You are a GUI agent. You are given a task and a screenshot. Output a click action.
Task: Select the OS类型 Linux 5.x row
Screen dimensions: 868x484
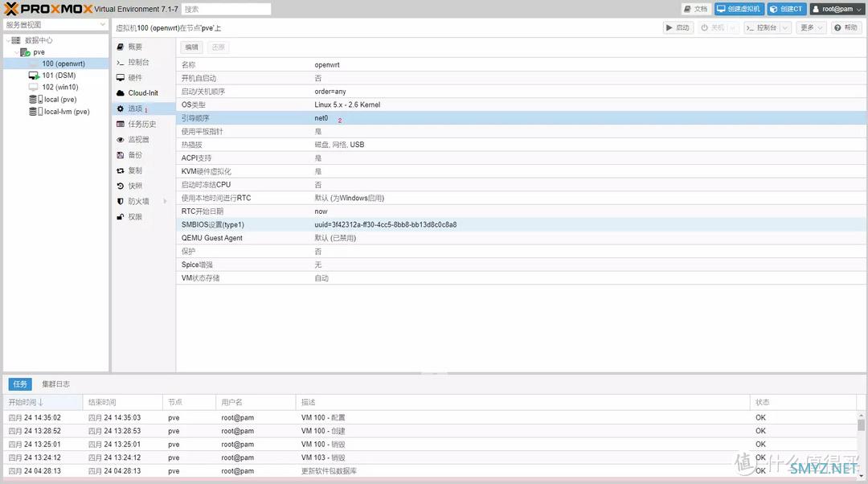(x=522, y=105)
